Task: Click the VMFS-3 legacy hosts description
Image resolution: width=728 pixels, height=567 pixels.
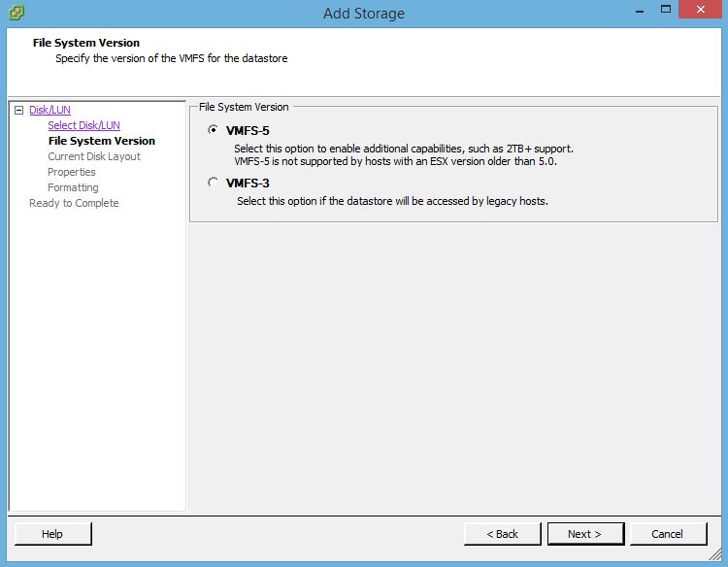Action: click(392, 201)
